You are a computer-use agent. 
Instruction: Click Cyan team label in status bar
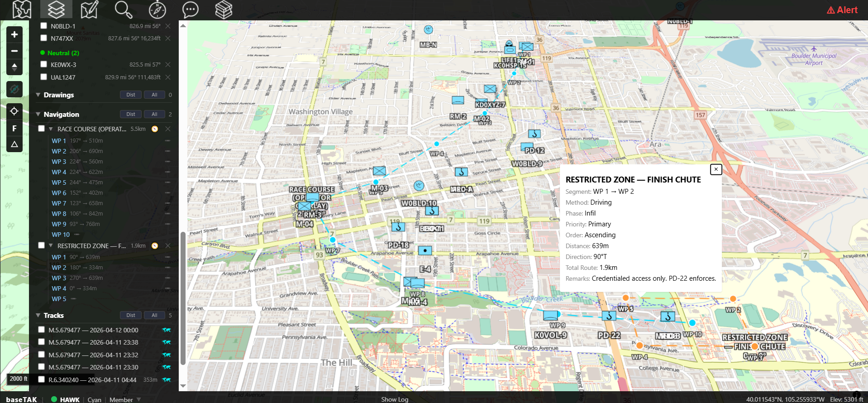click(x=94, y=399)
